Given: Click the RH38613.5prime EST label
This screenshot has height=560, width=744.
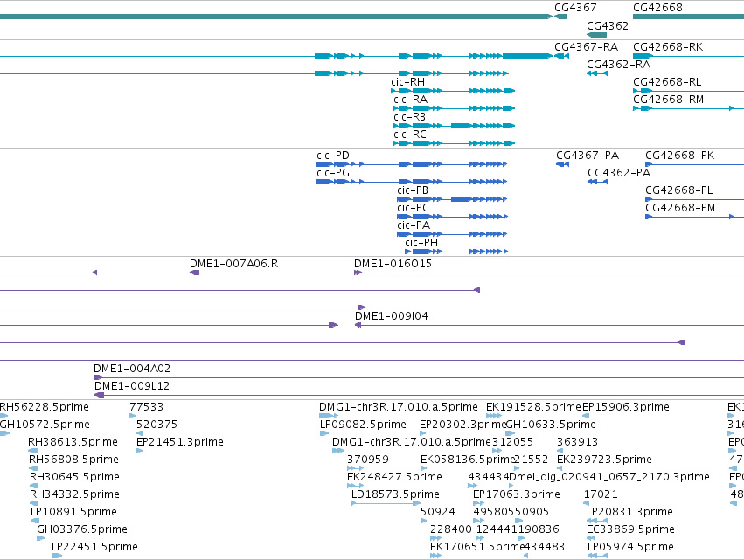Looking at the screenshot, I should point(73,442).
